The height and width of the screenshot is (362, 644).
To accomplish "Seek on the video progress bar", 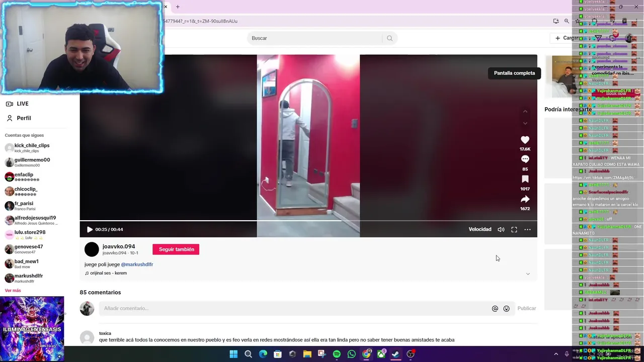I will click(x=308, y=221).
